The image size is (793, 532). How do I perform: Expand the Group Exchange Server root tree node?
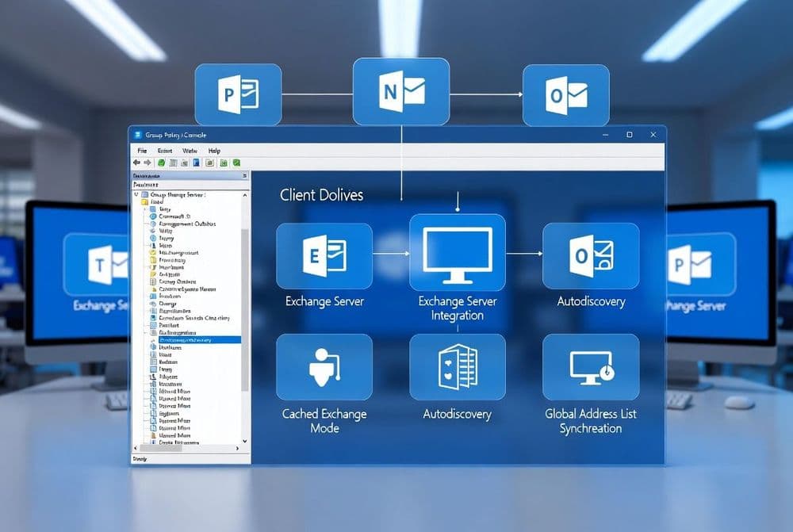coord(136,195)
